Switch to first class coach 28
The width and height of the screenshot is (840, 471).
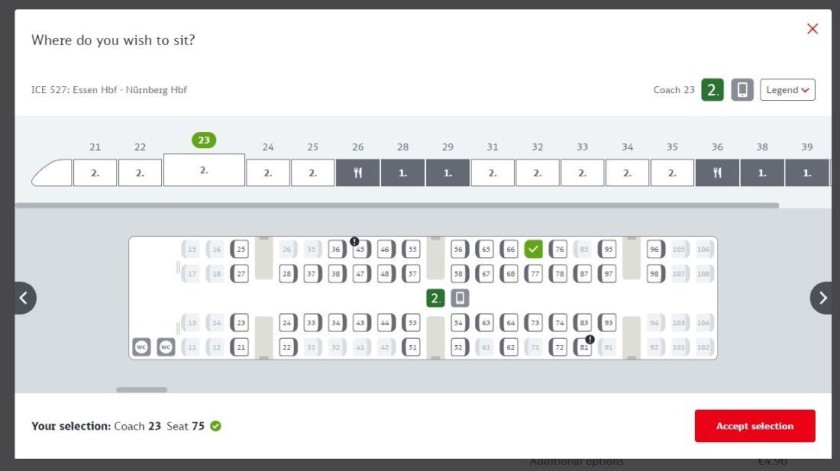coord(402,173)
